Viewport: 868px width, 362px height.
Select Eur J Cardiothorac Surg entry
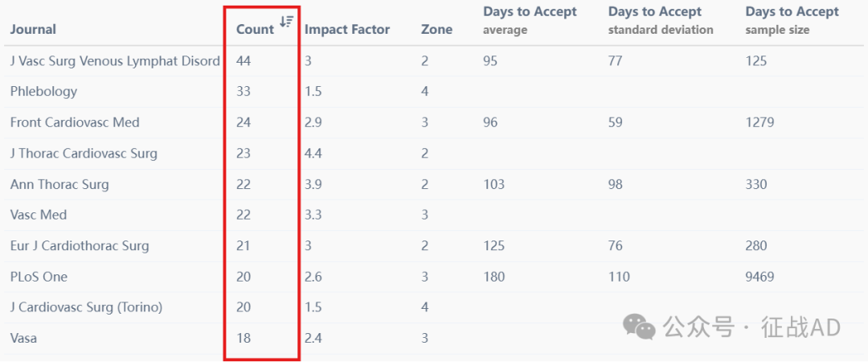click(79, 245)
